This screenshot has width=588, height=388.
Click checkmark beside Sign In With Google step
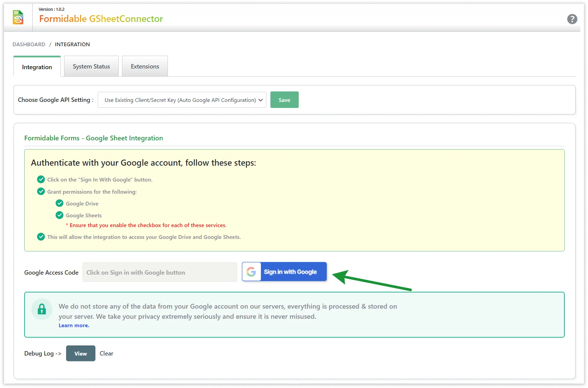41,179
